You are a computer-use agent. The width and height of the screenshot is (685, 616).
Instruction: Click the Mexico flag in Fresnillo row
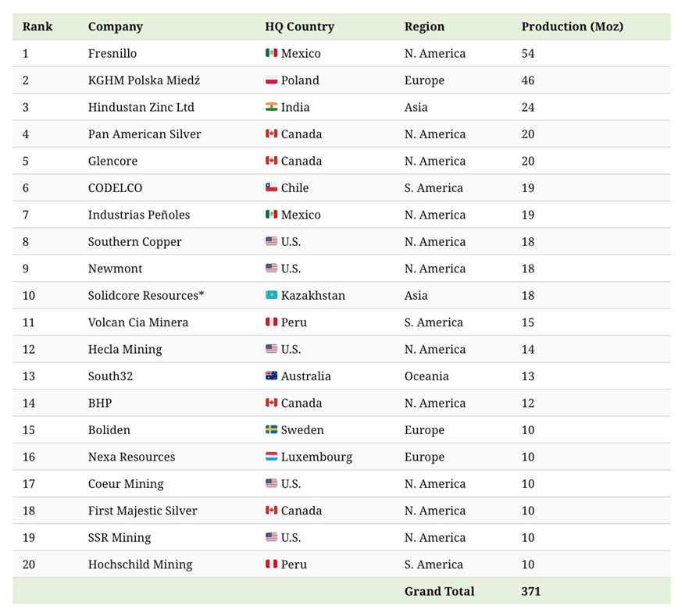point(271,54)
